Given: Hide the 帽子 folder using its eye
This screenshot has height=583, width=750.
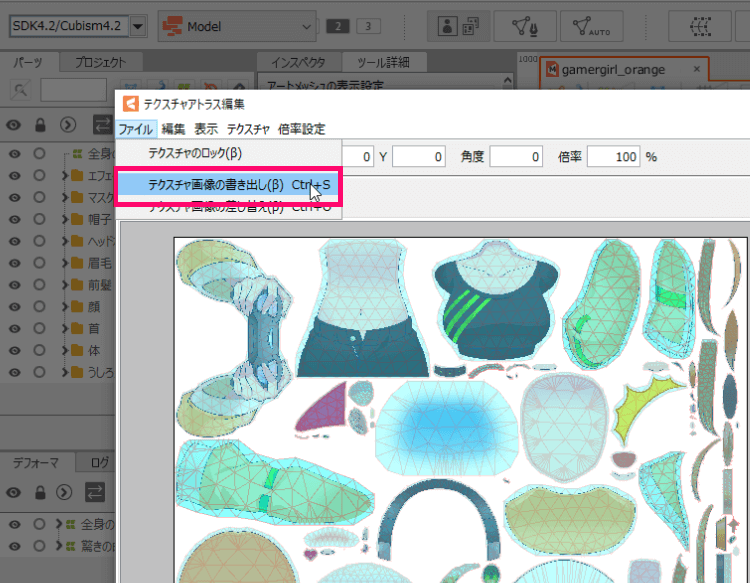Looking at the screenshot, I should point(14,220).
